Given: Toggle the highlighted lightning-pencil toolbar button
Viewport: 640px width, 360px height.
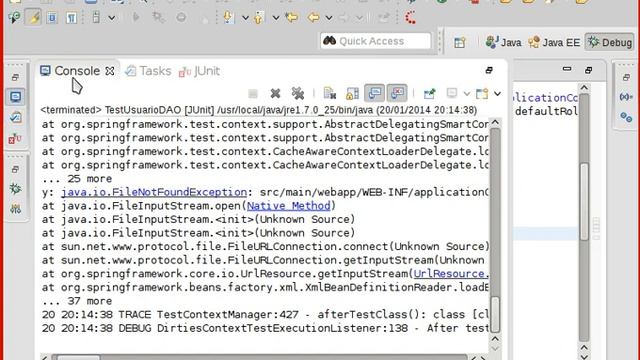Looking at the screenshot, I should [33, 18].
